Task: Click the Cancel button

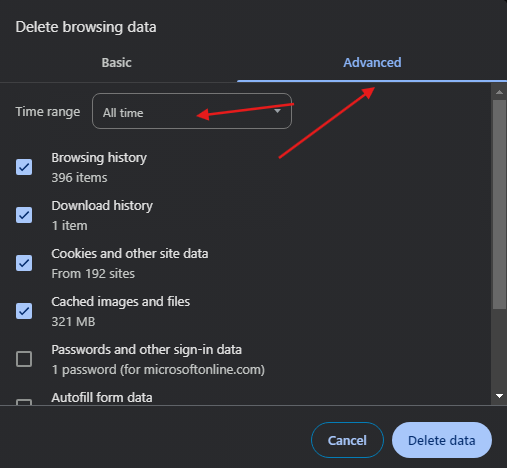Action: pos(347,440)
